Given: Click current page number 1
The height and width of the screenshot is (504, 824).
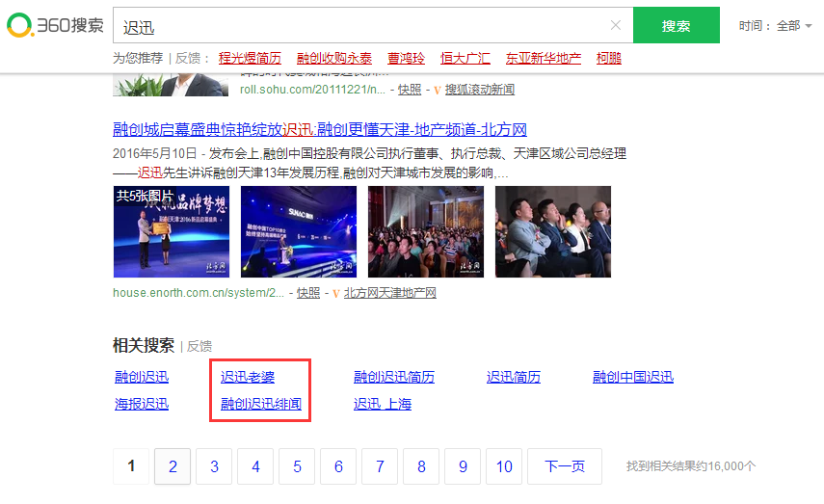Looking at the screenshot, I should (x=131, y=466).
